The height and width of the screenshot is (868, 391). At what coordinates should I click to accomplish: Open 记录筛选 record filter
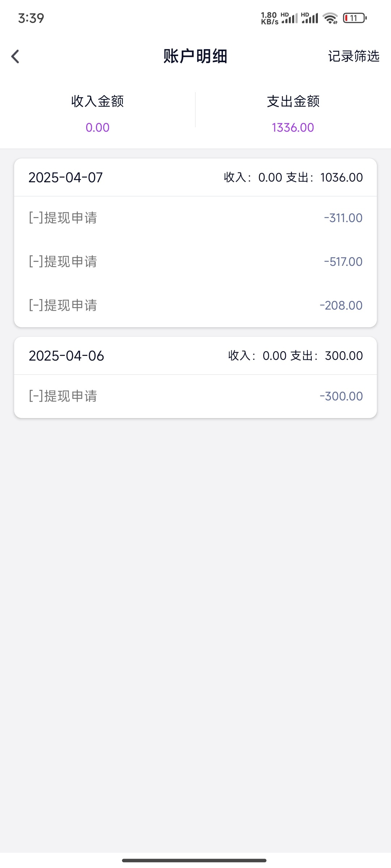[353, 56]
